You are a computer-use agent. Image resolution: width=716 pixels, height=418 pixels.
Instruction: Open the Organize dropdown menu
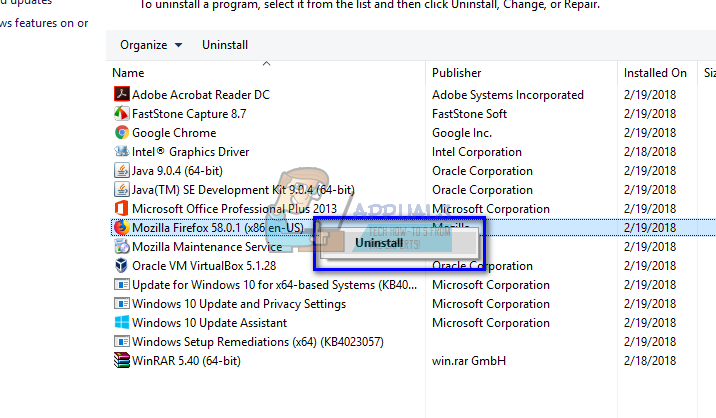151,45
